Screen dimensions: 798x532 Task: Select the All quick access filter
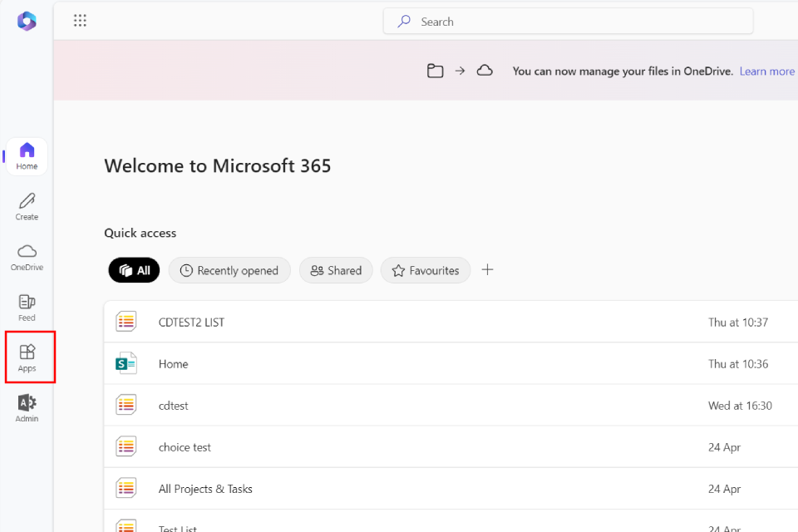click(134, 270)
